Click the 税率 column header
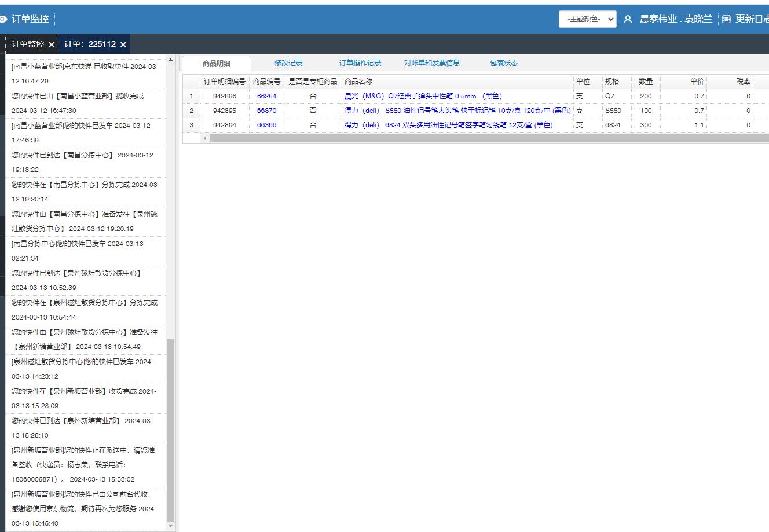 tap(730, 82)
